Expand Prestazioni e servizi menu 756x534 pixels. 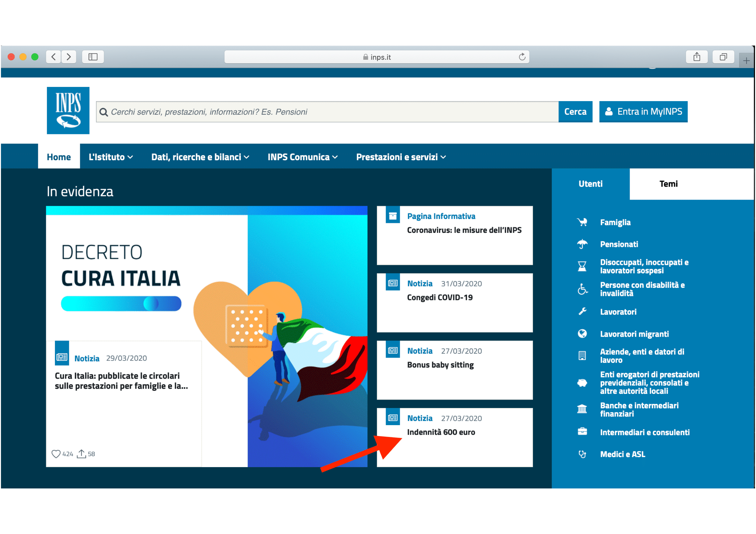tap(401, 157)
